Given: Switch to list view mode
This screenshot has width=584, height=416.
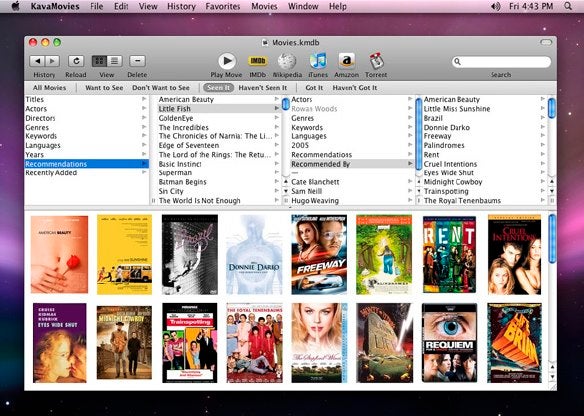Looking at the screenshot, I should pyautogui.click(x=115, y=61).
